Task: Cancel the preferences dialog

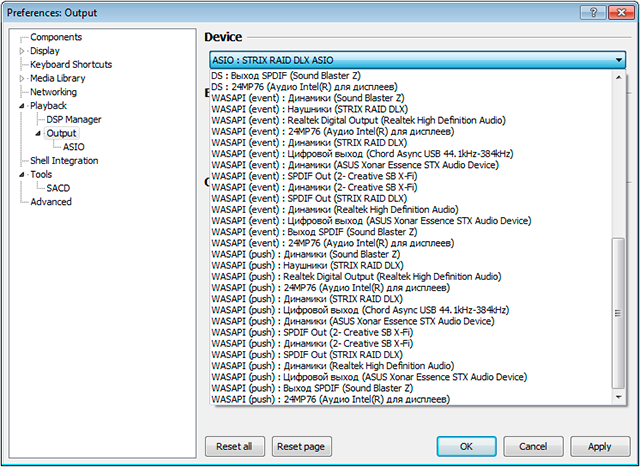Action: [x=533, y=447]
